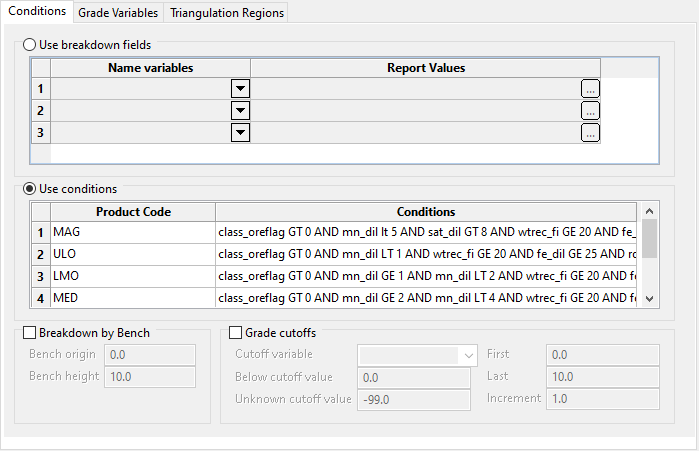Click the Unknown cutoff value field
The image size is (699, 451).
point(413,399)
